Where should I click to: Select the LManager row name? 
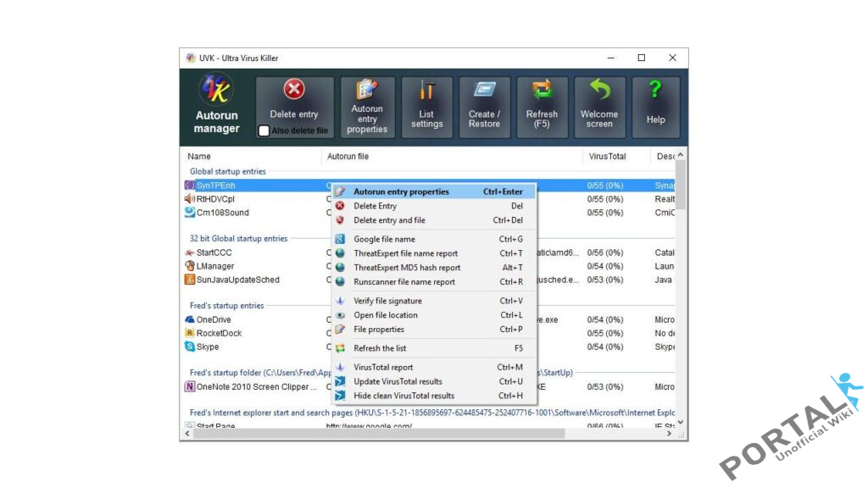point(214,266)
